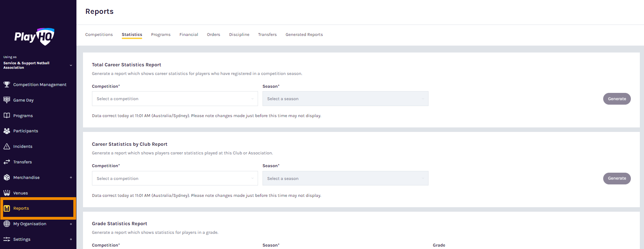Screen dimensions: 644x249
Task: Open Game Day scoreboard icon
Action: tap(7, 100)
